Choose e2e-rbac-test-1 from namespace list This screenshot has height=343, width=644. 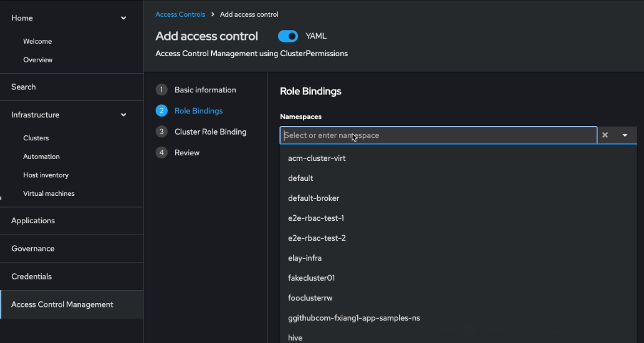click(x=316, y=218)
